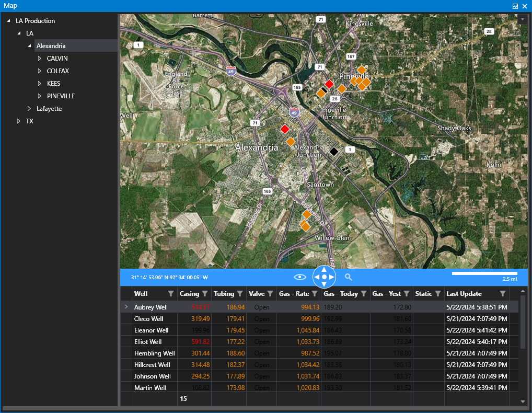532x413 pixels.
Task: Select topmost orange marker above Pineville label
Action: pos(362,70)
